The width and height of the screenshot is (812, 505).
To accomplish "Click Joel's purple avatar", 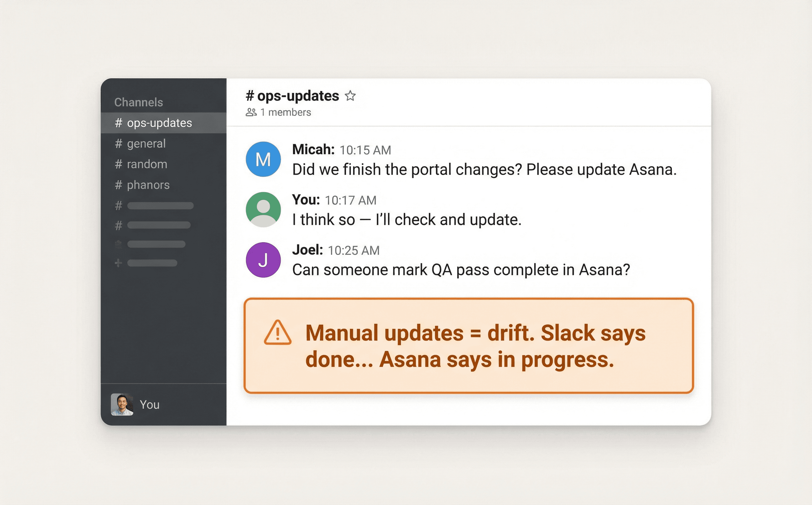I will tap(263, 260).
